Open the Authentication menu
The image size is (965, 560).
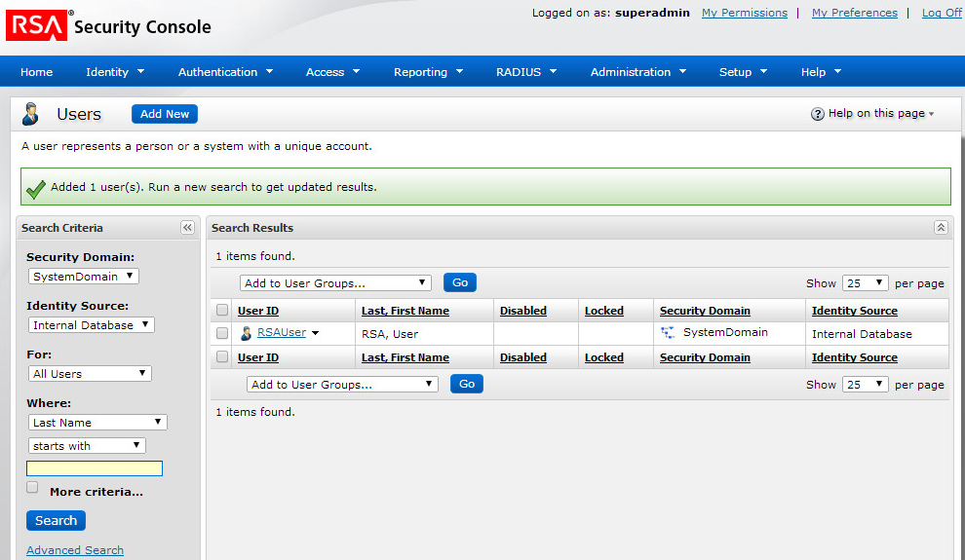tap(225, 72)
